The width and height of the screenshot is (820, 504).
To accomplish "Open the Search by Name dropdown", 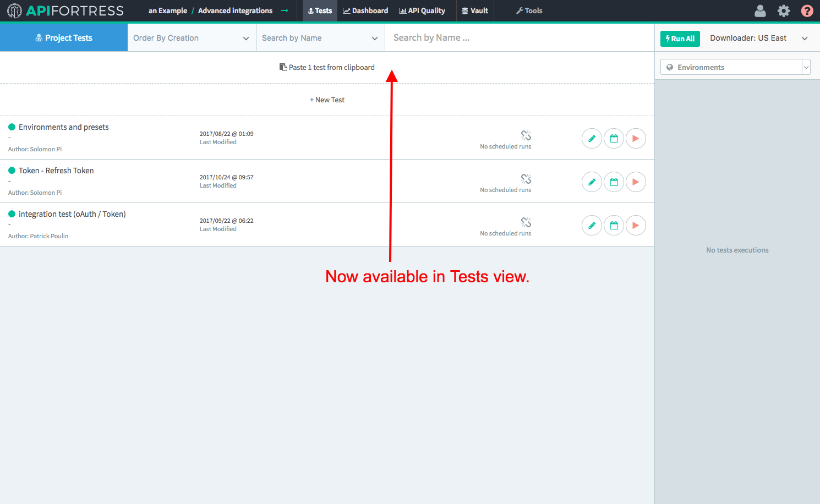I will coord(320,38).
